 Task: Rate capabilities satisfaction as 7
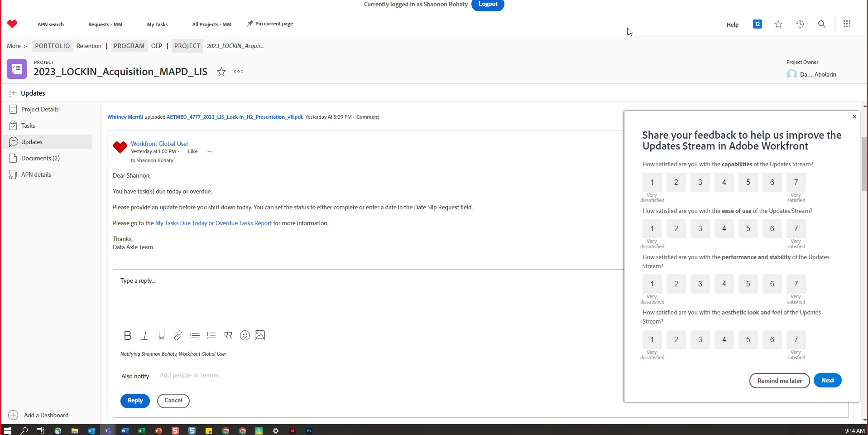pos(796,182)
